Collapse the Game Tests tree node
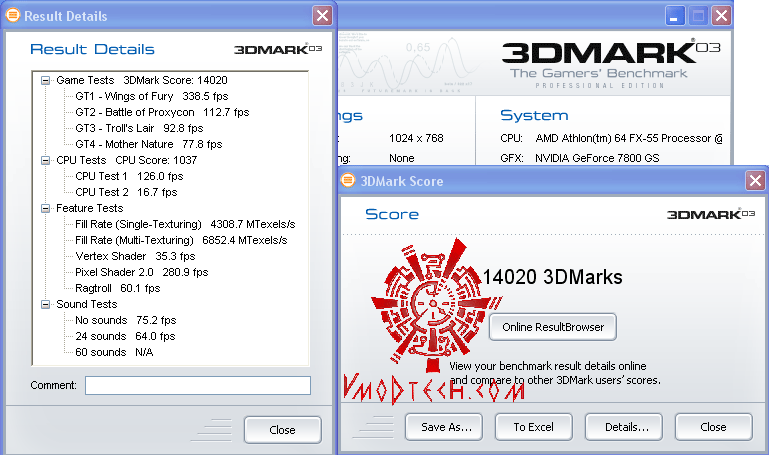 [45, 80]
